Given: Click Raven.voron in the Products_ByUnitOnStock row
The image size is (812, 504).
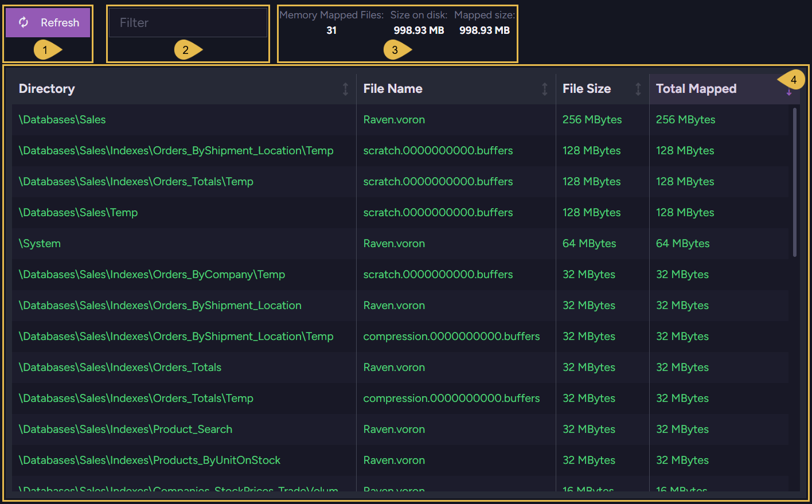Looking at the screenshot, I should tap(394, 460).
